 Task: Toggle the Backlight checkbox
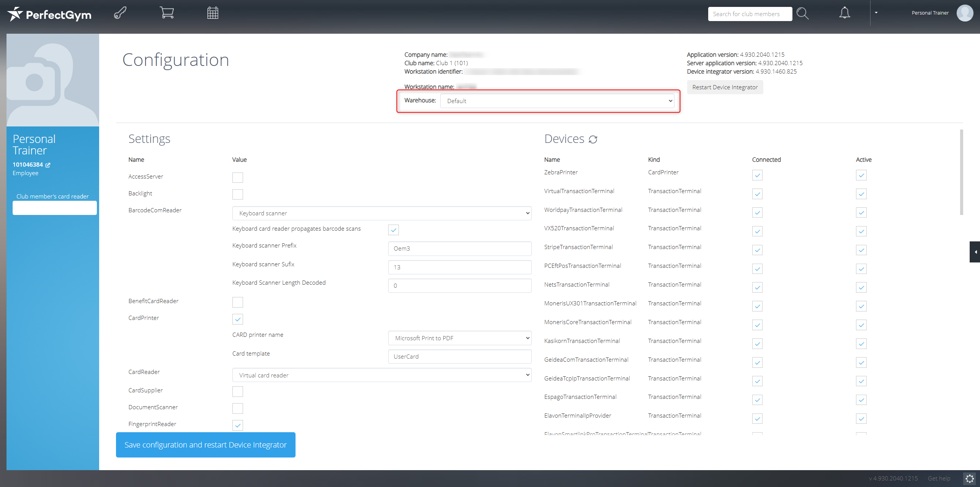238,194
